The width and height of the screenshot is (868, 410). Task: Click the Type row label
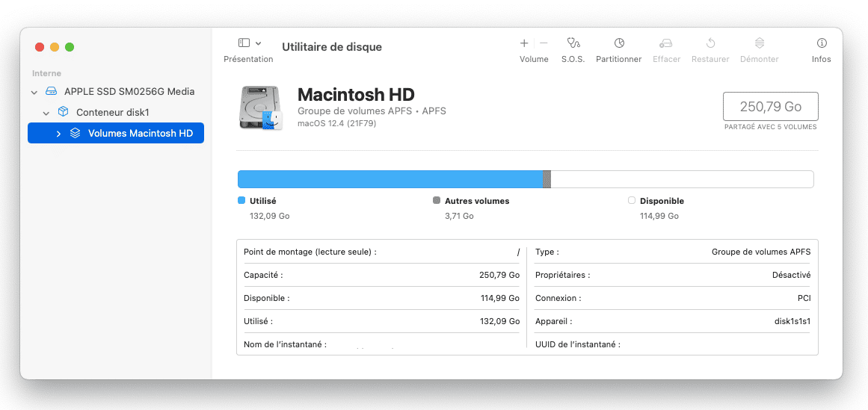(x=547, y=252)
